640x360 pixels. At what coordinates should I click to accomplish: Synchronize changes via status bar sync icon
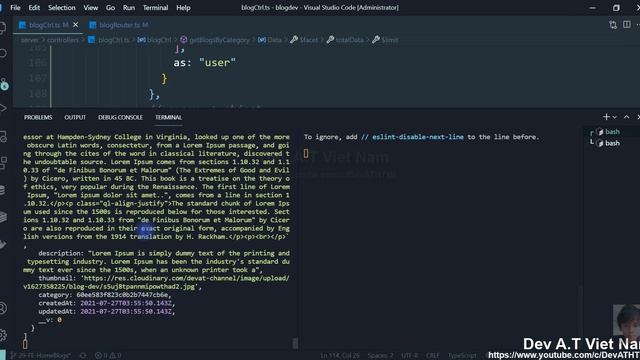83,356
